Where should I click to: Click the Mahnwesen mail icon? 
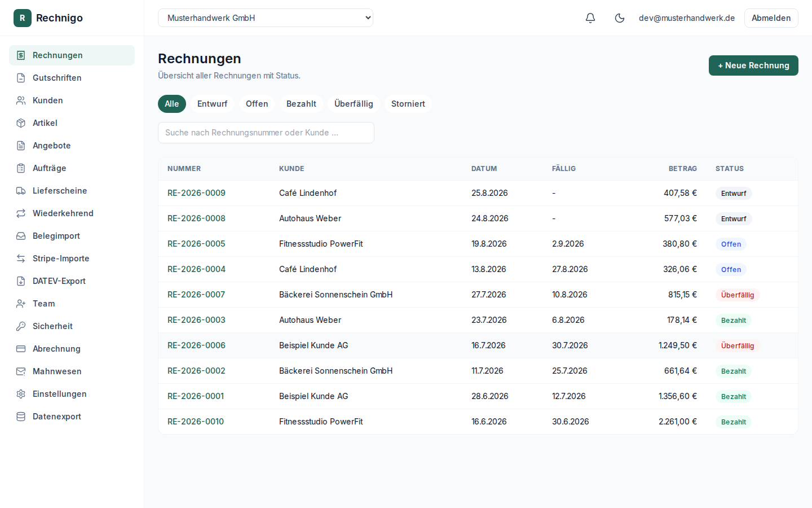(x=21, y=371)
